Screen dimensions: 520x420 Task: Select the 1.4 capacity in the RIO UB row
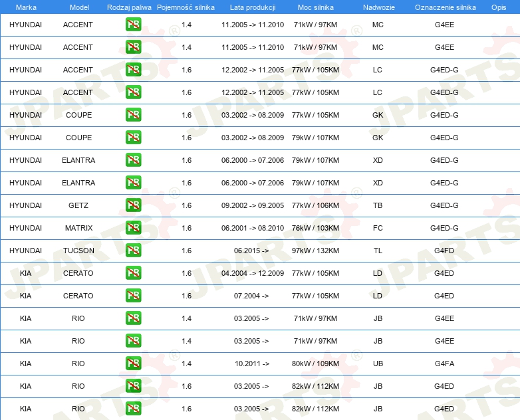pyautogui.click(x=186, y=364)
